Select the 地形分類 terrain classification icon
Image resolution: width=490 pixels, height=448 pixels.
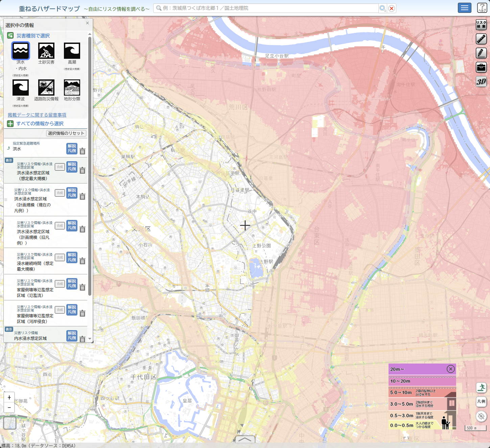pos(72,88)
